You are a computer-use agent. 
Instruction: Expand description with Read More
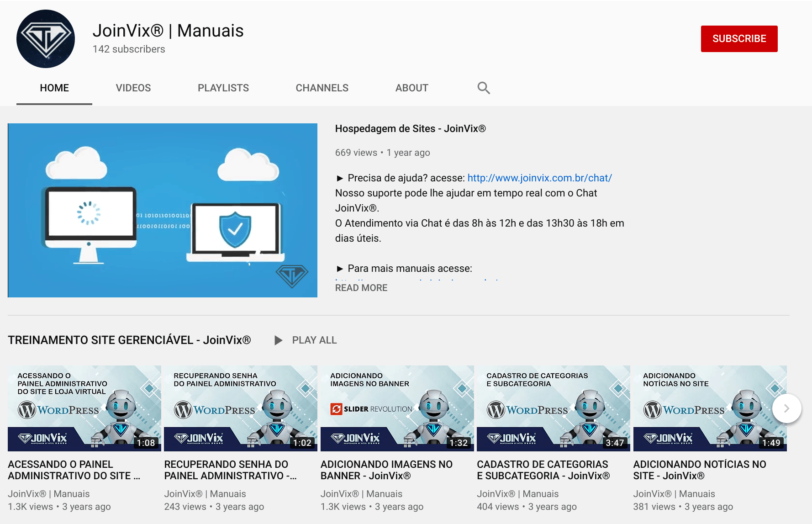click(361, 288)
